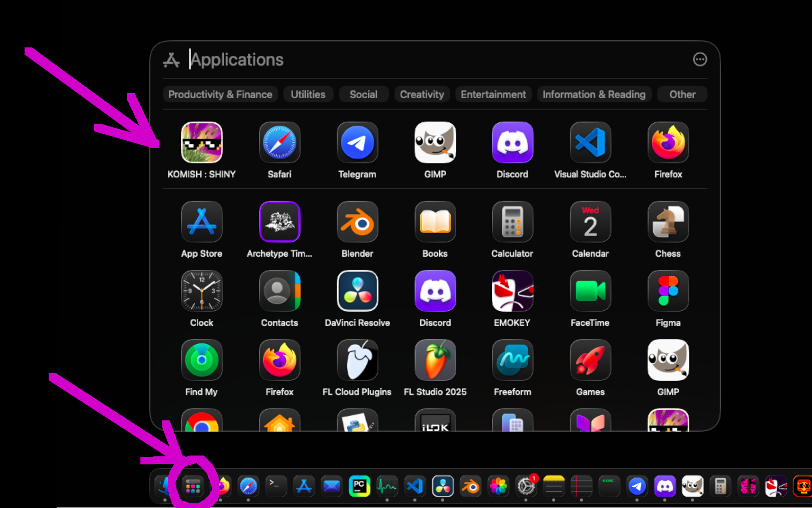The image size is (812, 508).
Task: Switch to the Entertainment category
Action: (x=494, y=94)
